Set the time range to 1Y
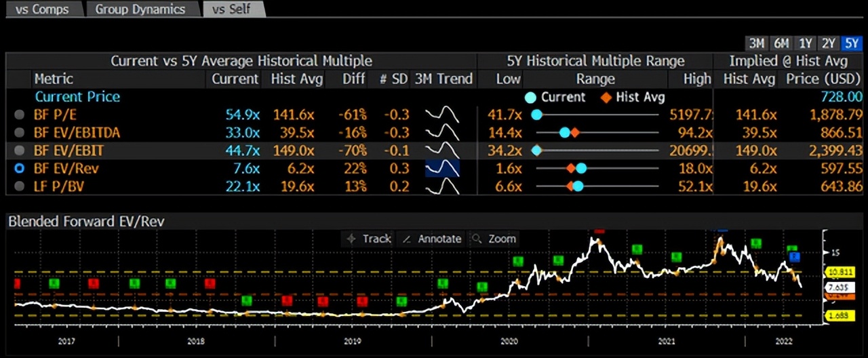 pos(805,43)
